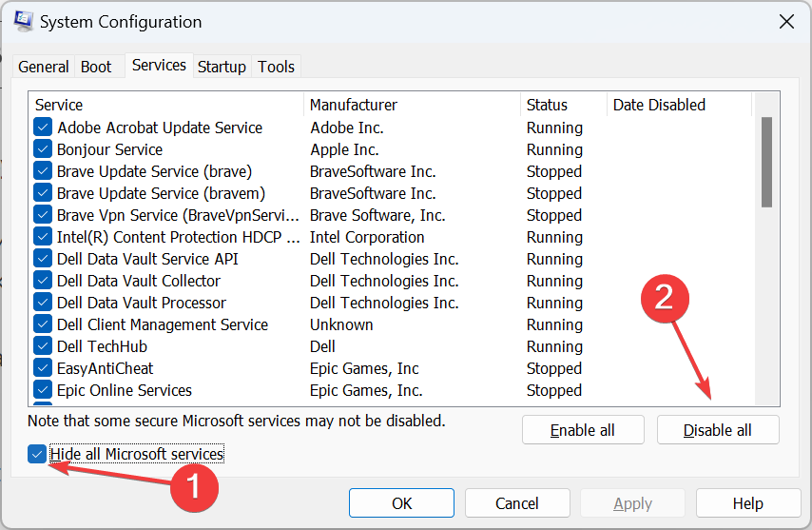The height and width of the screenshot is (530, 812).
Task: Click the Intel Corporation manufacturer cell
Action: coord(367,237)
